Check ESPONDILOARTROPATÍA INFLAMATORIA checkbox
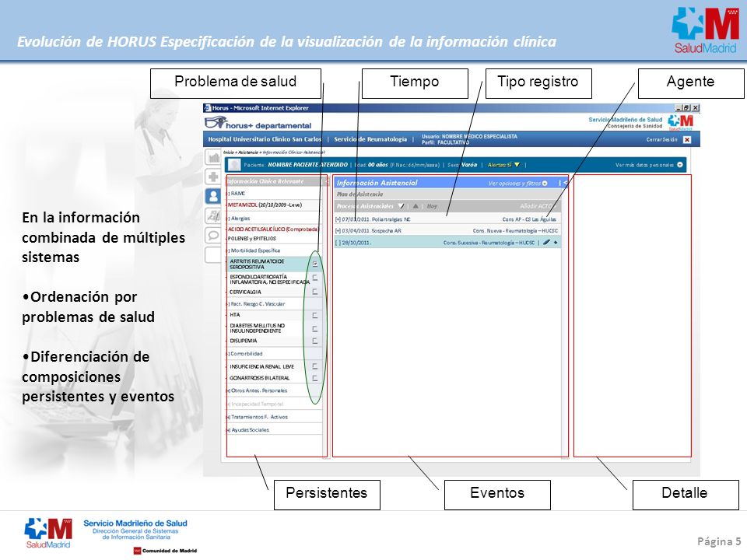Viewport: 747px width, 560px height. point(315,277)
